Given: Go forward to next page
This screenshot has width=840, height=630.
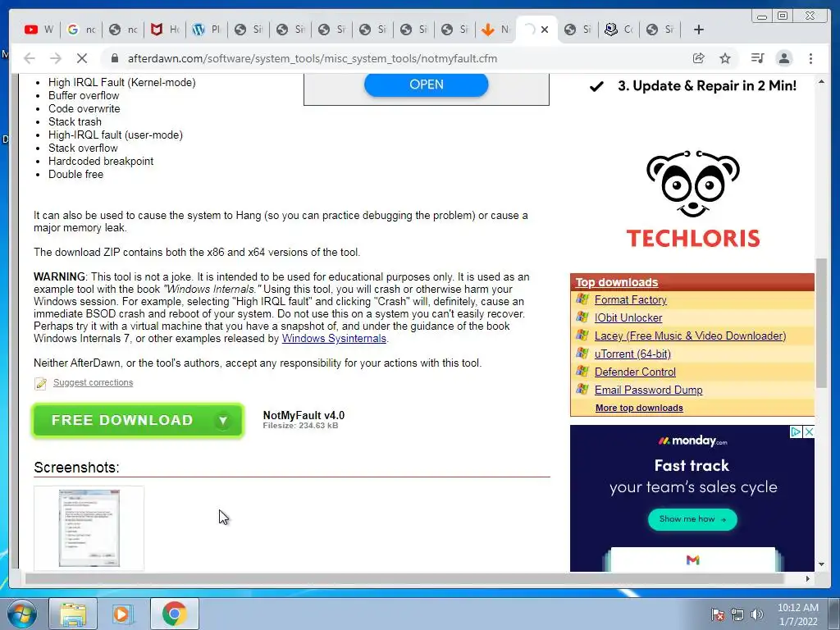Looking at the screenshot, I should tap(55, 58).
